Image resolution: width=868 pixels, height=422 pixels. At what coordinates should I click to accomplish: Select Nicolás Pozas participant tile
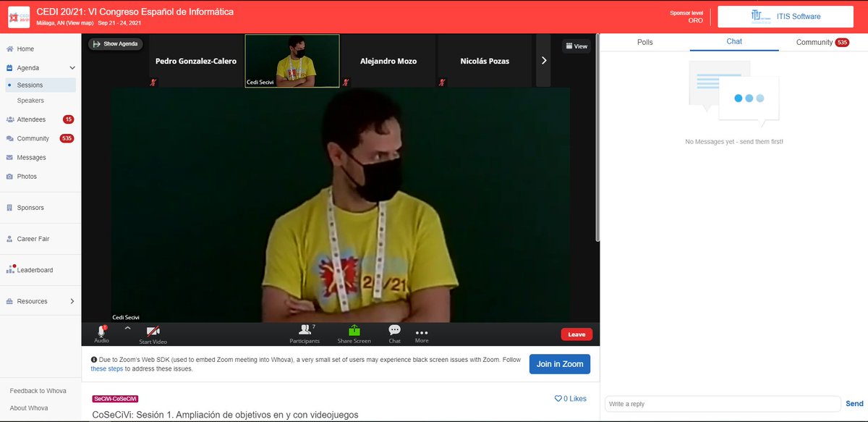(x=485, y=61)
